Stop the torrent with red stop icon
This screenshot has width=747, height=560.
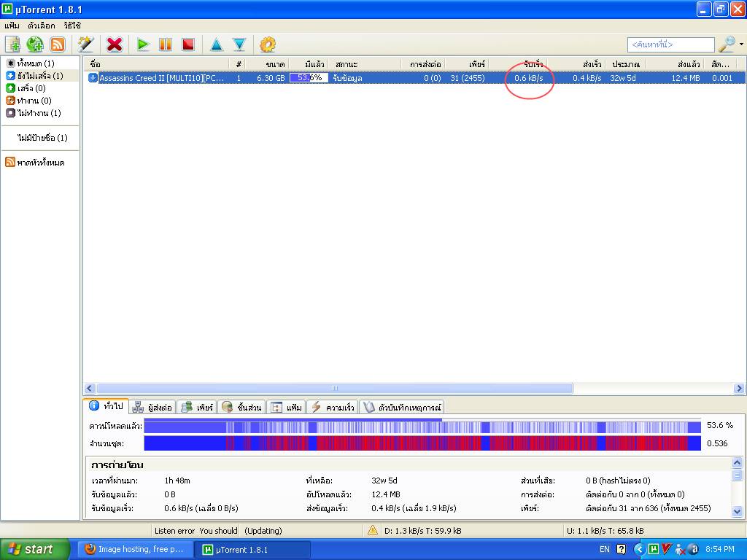point(188,44)
